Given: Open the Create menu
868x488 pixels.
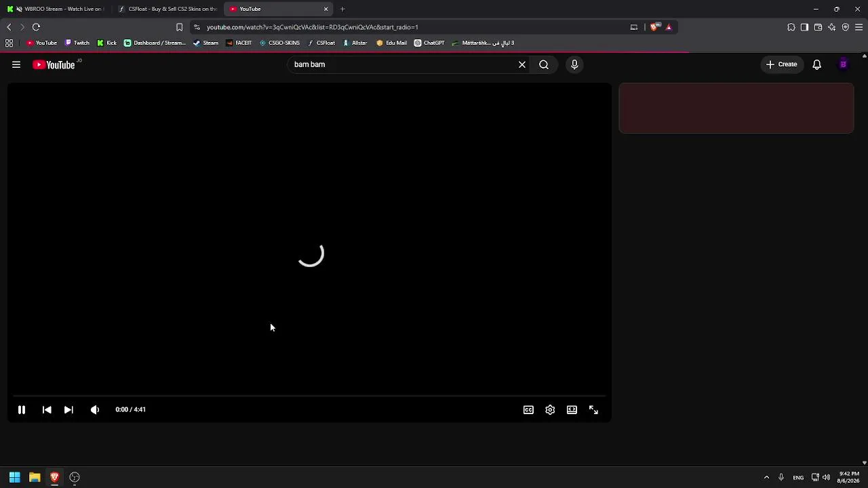Looking at the screenshot, I should [781, 64].
